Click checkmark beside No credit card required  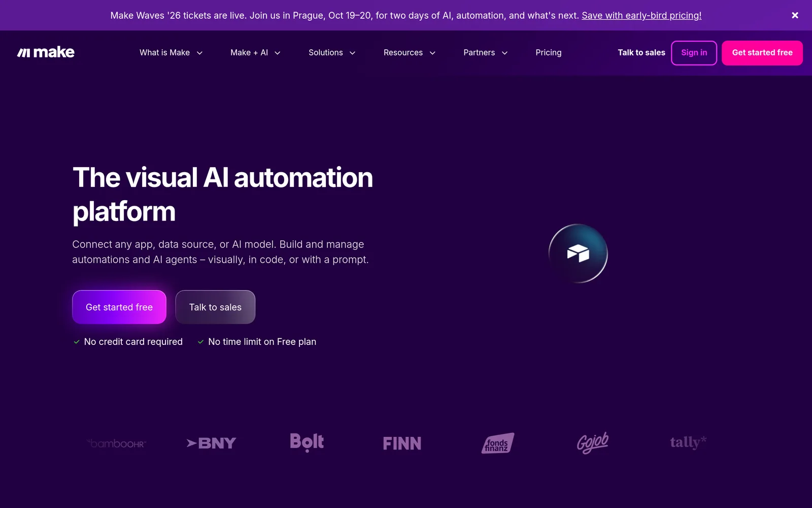pos(77,342)
